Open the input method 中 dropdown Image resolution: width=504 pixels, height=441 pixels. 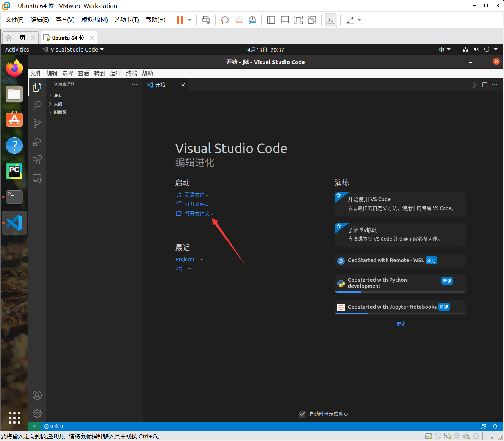point(445,50)
